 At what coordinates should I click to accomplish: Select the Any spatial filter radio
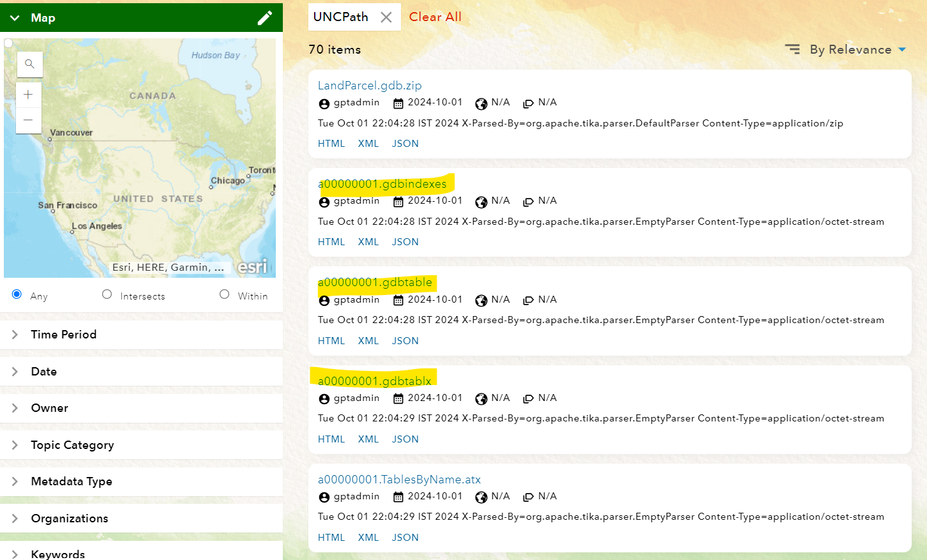coord(17,294)
